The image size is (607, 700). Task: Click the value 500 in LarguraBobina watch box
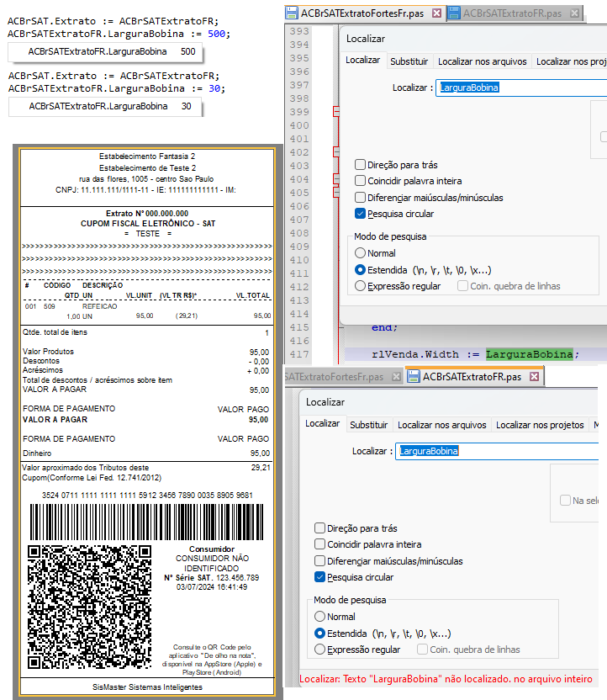pyautogui.click(x=187, y=51)
